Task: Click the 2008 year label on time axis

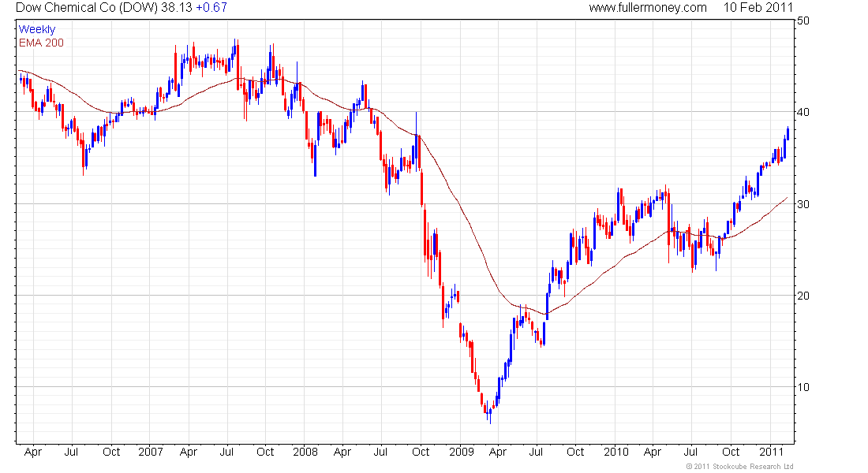Action: click(305, 452)
